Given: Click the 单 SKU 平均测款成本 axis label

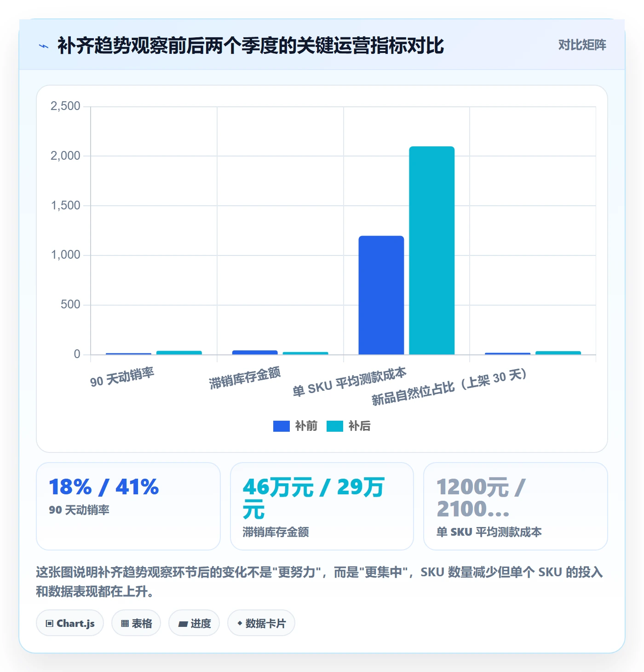Looking at the screenshot, I should (350, 382).
